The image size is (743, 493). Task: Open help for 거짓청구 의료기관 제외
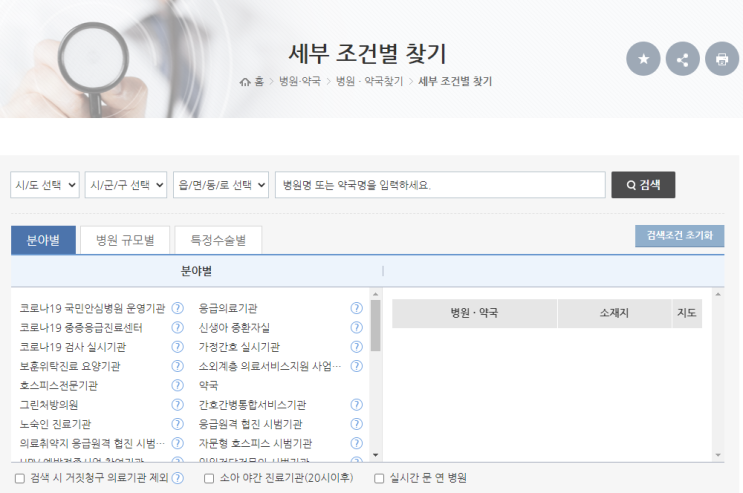pyautogui.click(x=177, y=478)
